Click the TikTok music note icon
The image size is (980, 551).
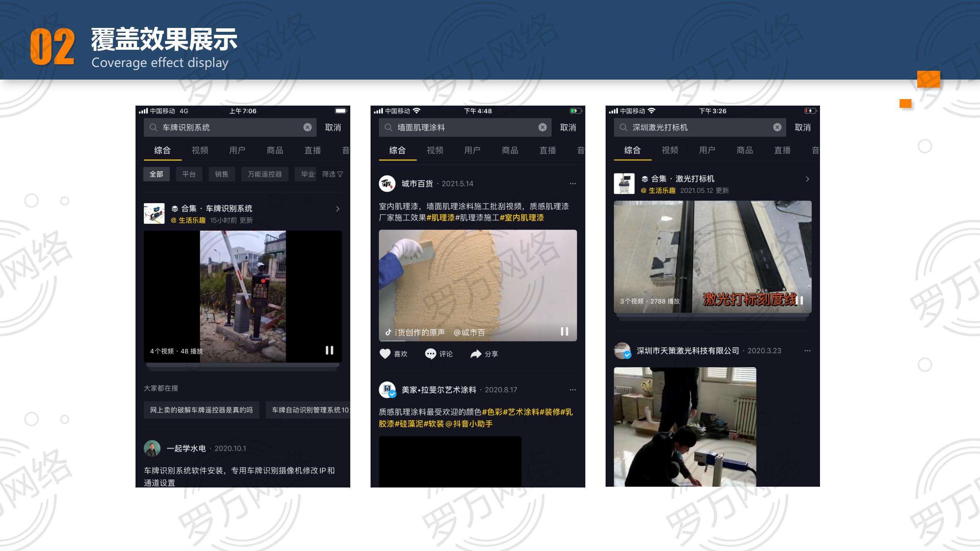click(388, 332)
